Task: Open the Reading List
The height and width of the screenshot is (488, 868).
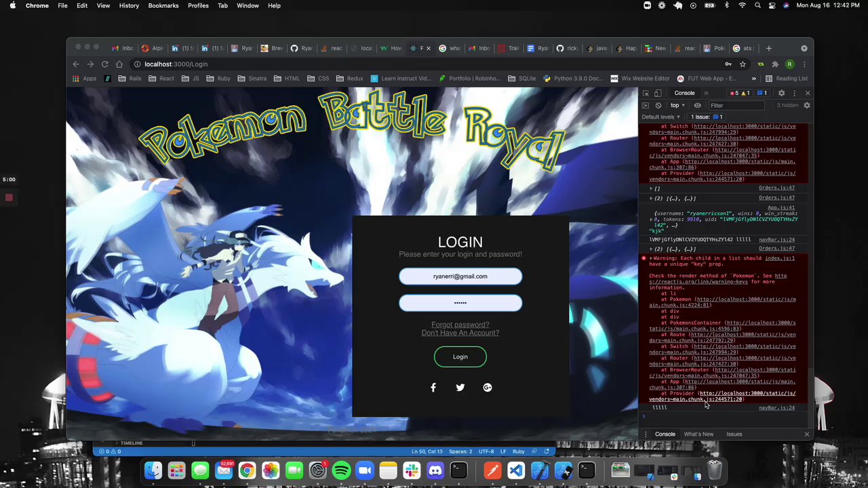Action: point(786,79)
